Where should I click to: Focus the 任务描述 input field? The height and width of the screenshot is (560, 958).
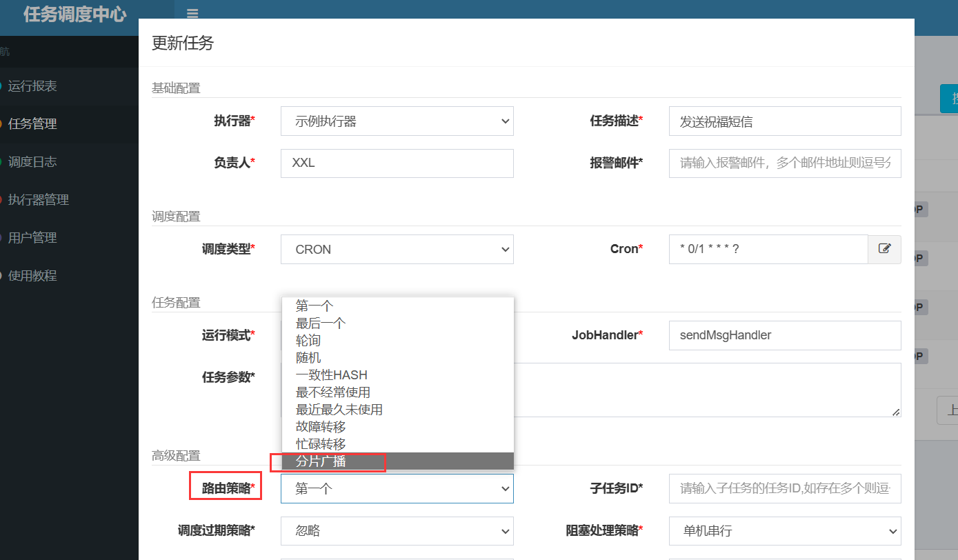pyautogui.click(x=785, y=121)
